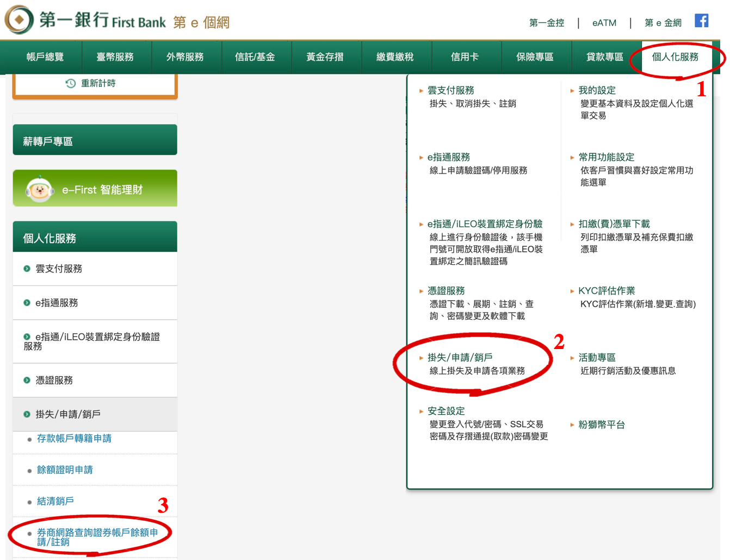Click the reset timer clock icon
This screenshot has height=560, width=730.
click(71, 83)
